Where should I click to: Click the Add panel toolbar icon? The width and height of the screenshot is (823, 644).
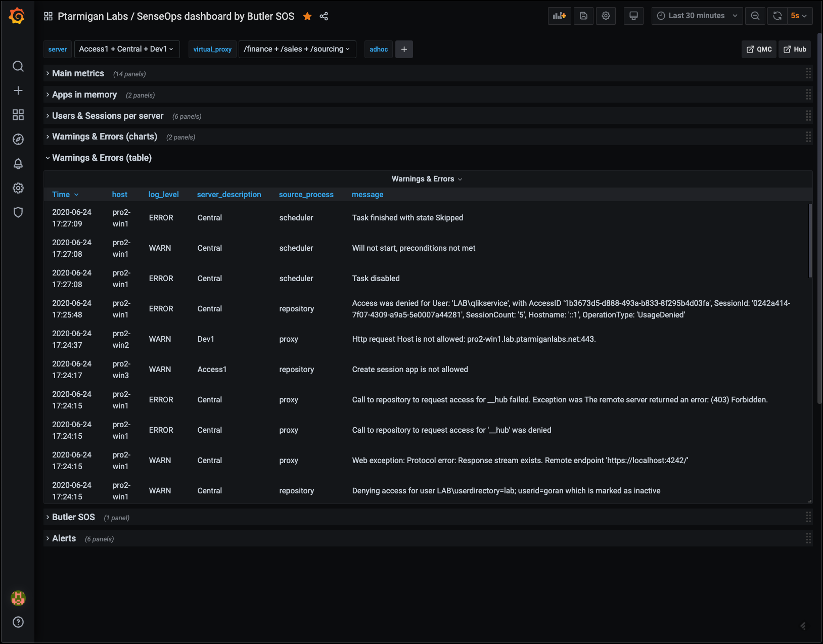(559, 16)
